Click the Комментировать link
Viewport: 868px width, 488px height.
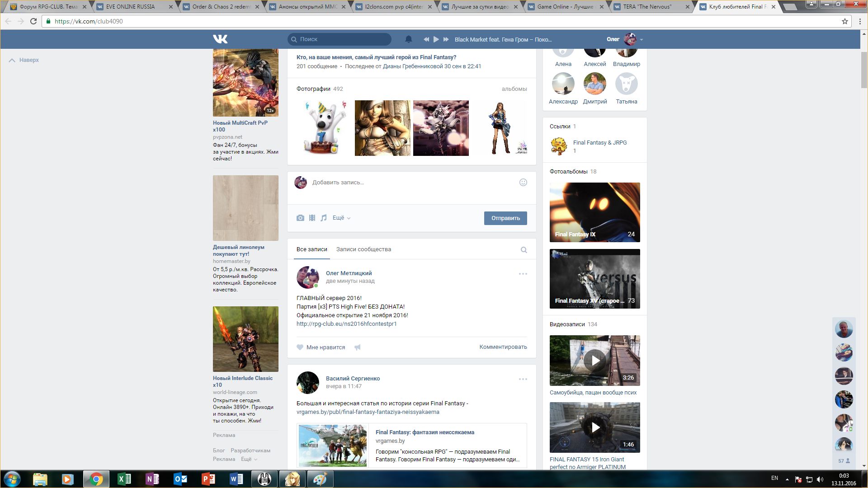(x=503, y=347)
